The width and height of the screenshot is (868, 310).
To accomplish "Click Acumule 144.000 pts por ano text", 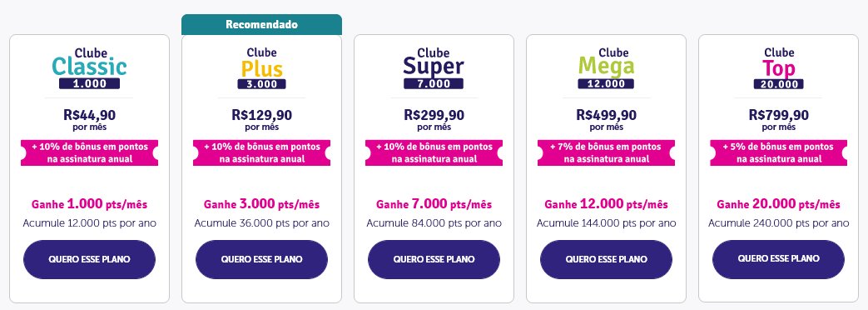I will tap(606, 223).
